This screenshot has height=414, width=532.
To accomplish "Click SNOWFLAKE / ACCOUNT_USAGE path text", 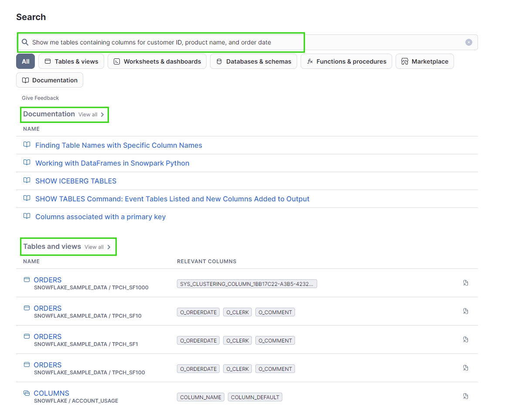I will (x=76, y=401).
